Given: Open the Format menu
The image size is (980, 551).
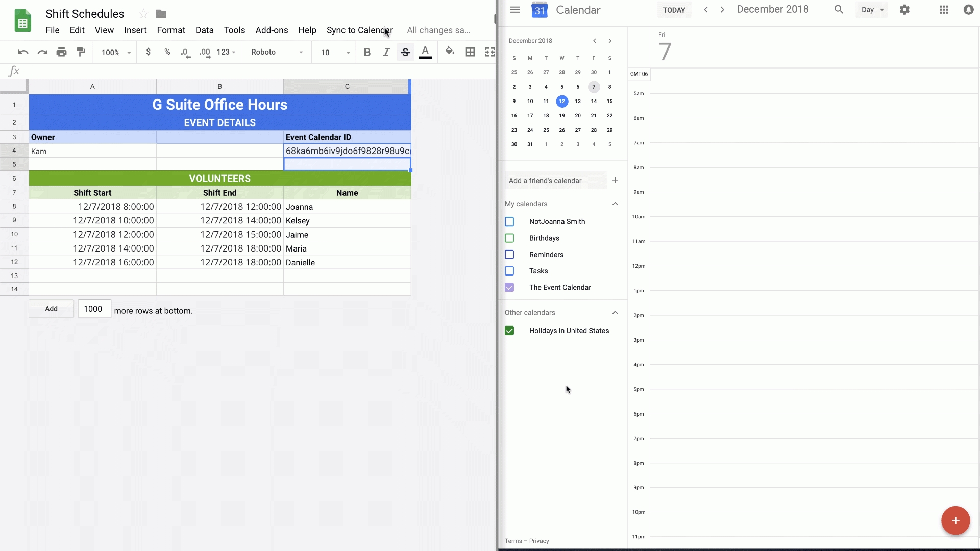Looking at the screenshot, I should [171, 30].
